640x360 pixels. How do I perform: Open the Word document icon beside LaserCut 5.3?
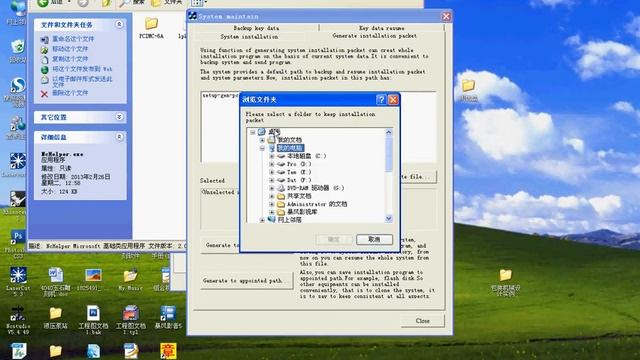pos(56,276)
